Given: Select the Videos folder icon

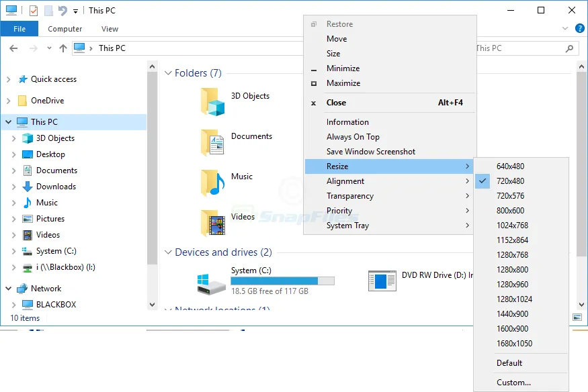Looking at the screenshot, I should (x=212, y=223).
